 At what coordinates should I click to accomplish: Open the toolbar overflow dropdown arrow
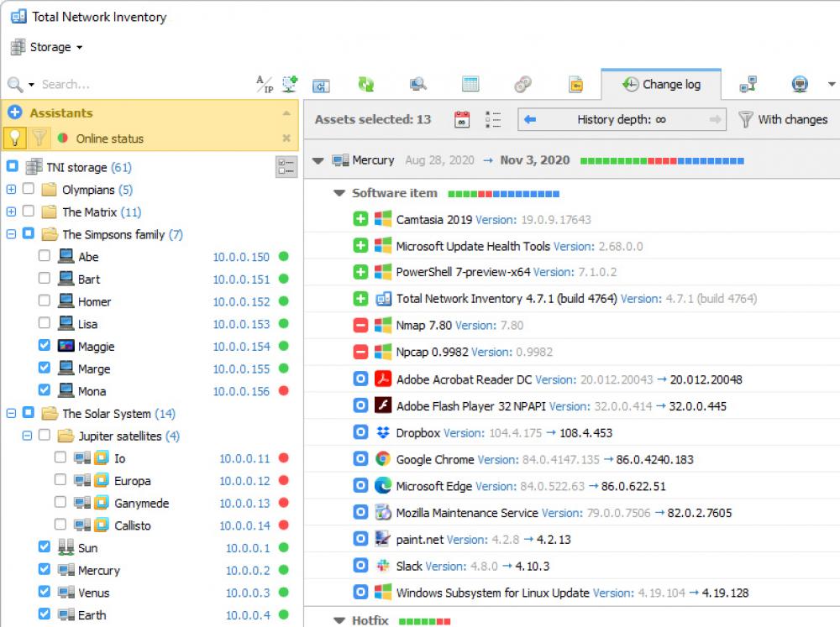point(832,84)
